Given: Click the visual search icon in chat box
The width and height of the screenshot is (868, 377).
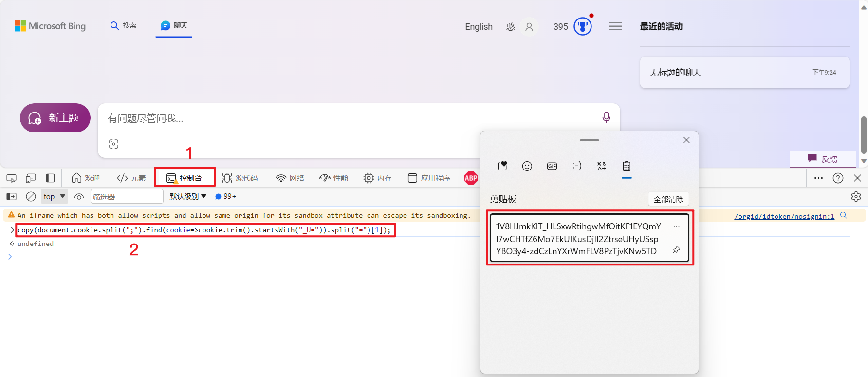Looking at the screenshot, I should coord(113,144).
